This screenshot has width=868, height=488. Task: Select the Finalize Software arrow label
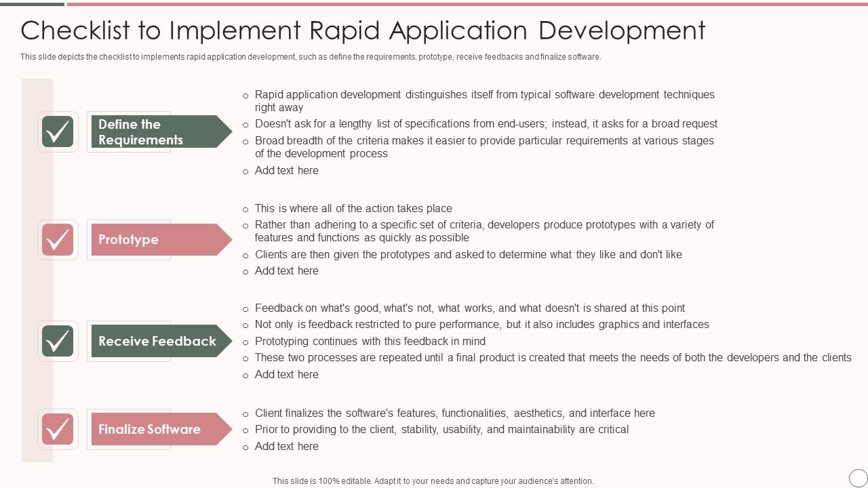161,429
